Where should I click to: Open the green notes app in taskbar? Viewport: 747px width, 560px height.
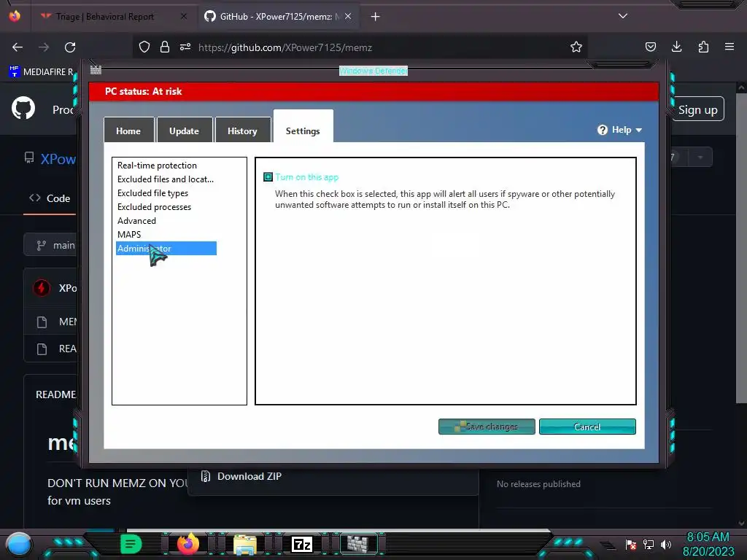(131, 544)
